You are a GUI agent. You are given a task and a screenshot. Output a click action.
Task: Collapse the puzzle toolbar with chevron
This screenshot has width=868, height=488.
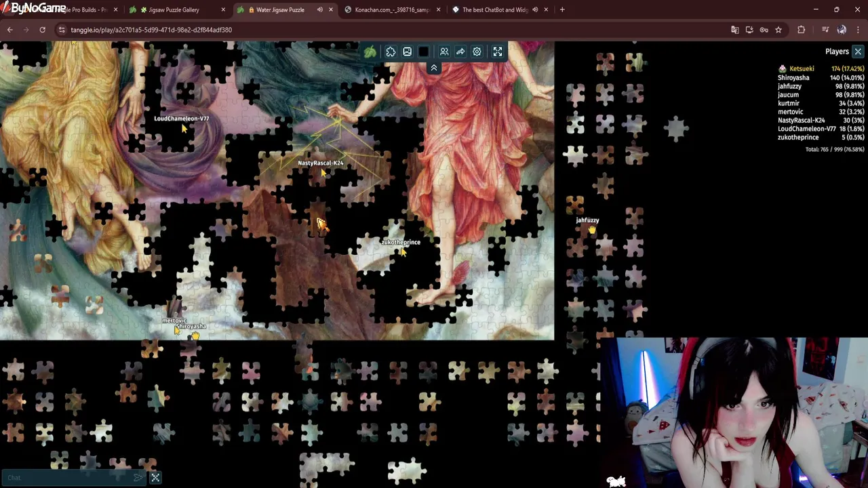pyautogui.click(x=434, y=68)
